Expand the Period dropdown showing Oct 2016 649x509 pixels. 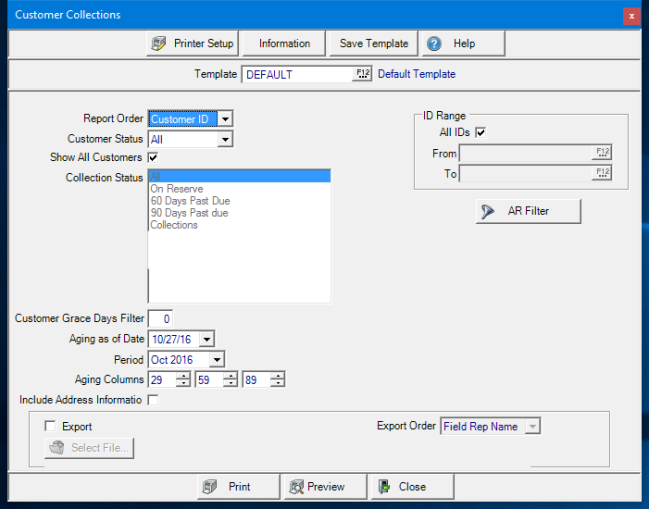tap(217, 359)
